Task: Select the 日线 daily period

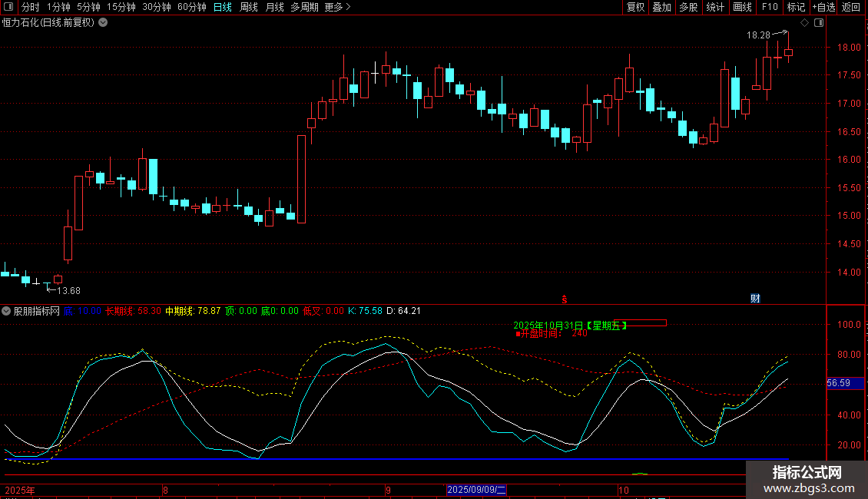Action: click(x=222, y=7)
